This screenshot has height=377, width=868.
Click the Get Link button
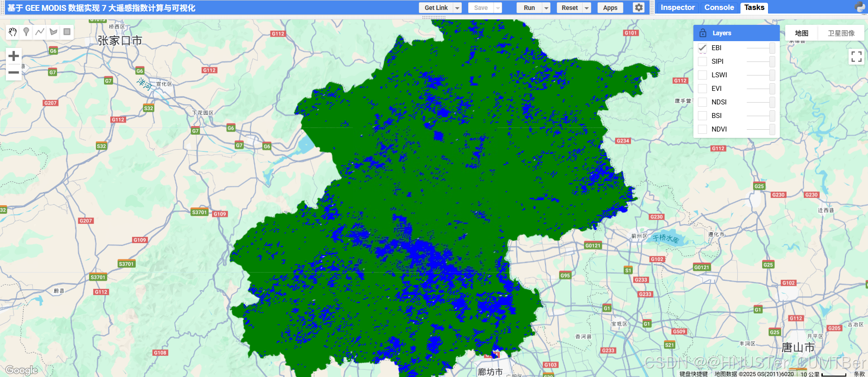436,8
